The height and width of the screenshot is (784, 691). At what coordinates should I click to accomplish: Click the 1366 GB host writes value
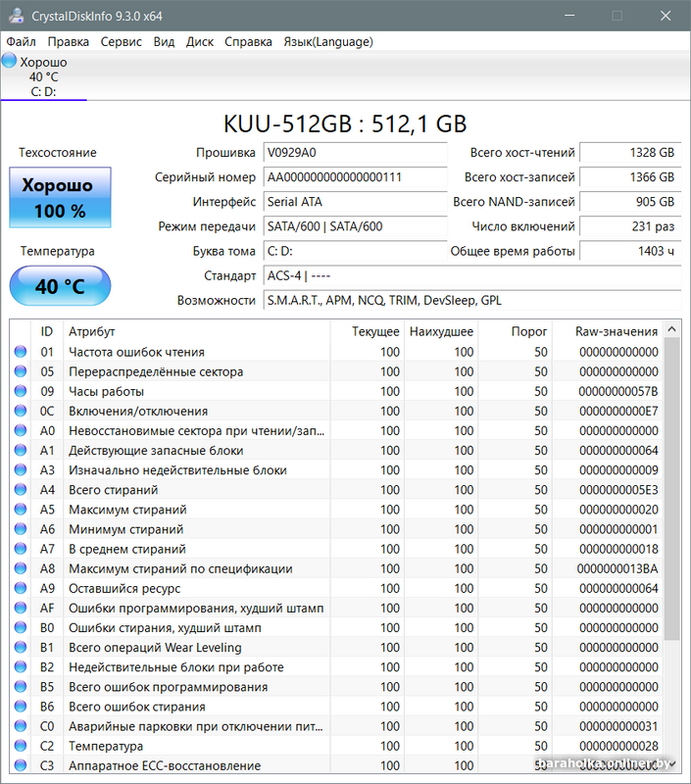click(630, 177)
